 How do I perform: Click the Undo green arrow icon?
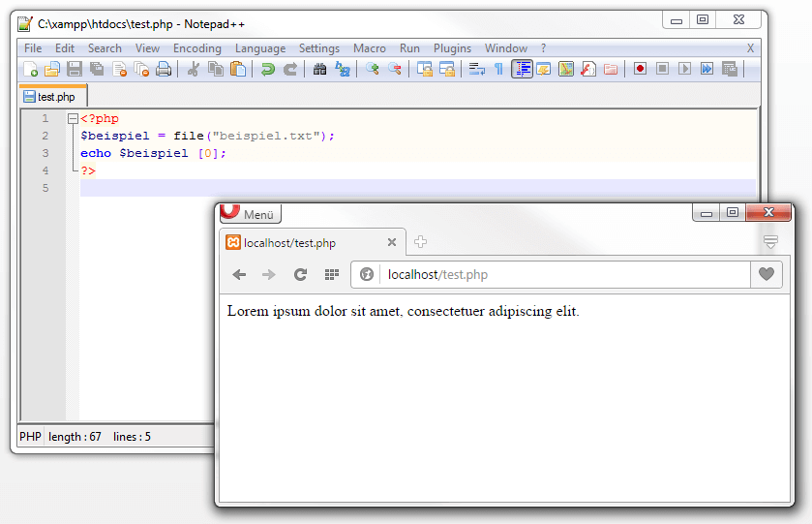pyautogui.click(x=268, y=69)
